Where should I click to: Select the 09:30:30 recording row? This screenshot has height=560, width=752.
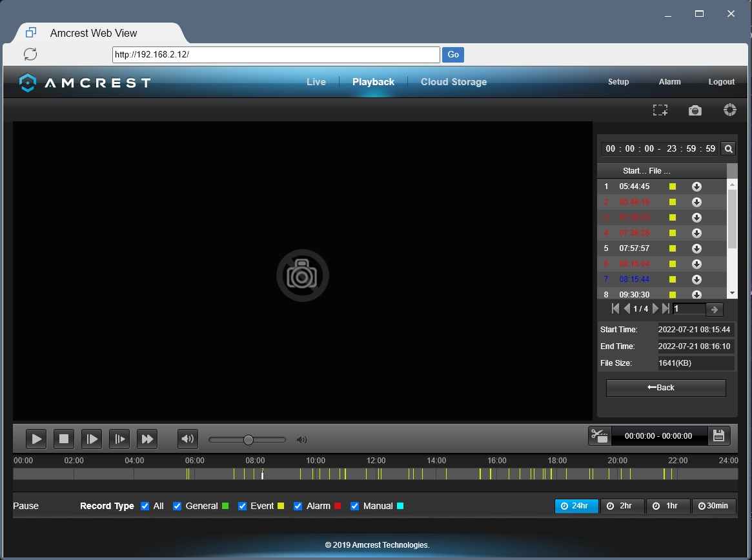pyautogui.click(x=662, y=294)
